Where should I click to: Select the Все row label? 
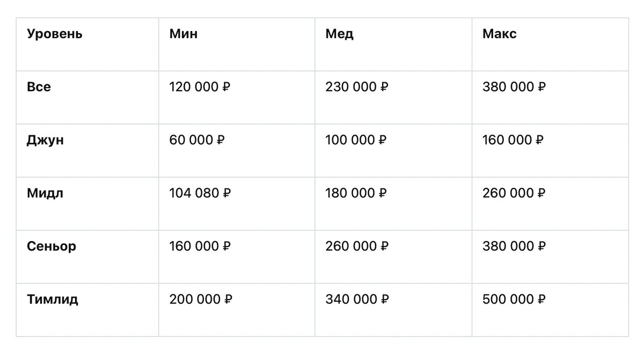tap(39, 87)
